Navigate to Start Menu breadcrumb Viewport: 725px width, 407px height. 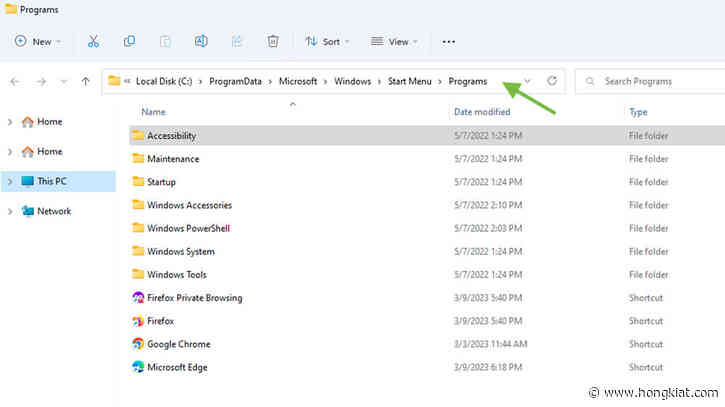point(410,81)
